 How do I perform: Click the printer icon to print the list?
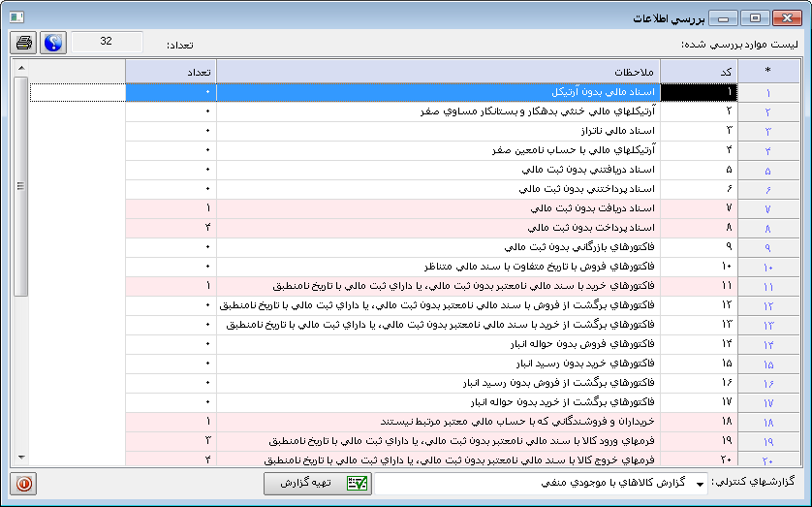[25, 44]
